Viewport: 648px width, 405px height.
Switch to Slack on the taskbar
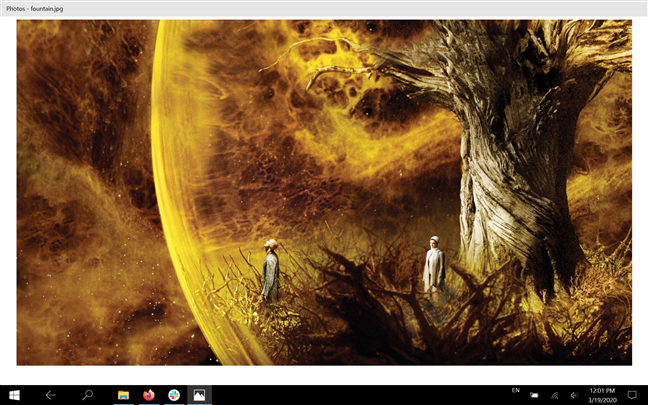point(174,395)
